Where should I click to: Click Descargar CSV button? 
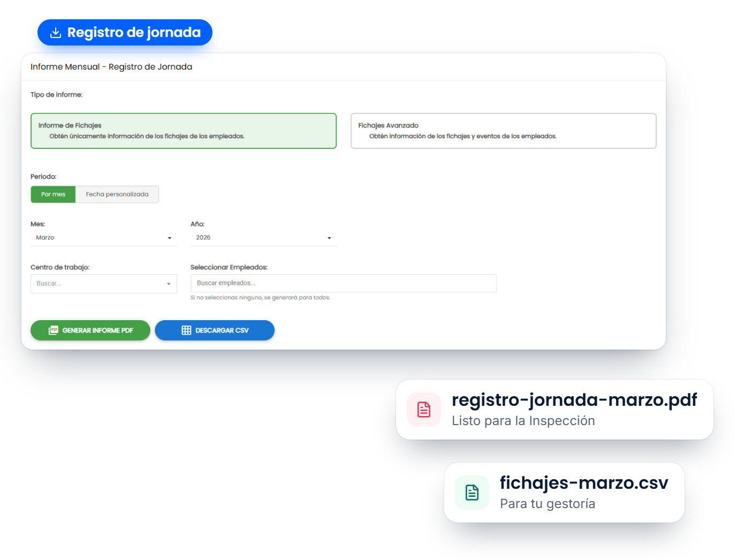tap(215, 330)
